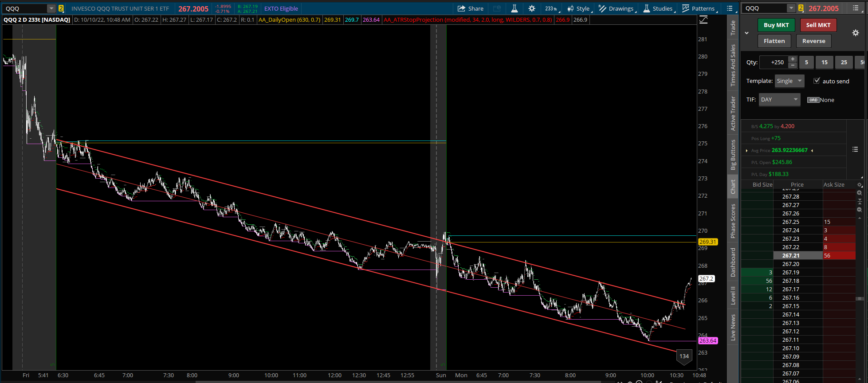Decrease quantity with the minus stepper
The width and height of the screenshot is (868, 383).
pyautogui.click(x=793, y=65)
